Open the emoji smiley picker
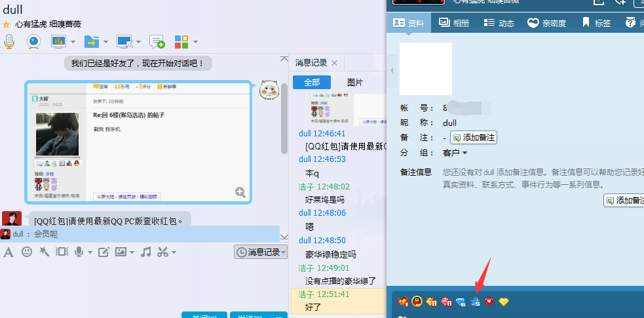 point(27,252)
